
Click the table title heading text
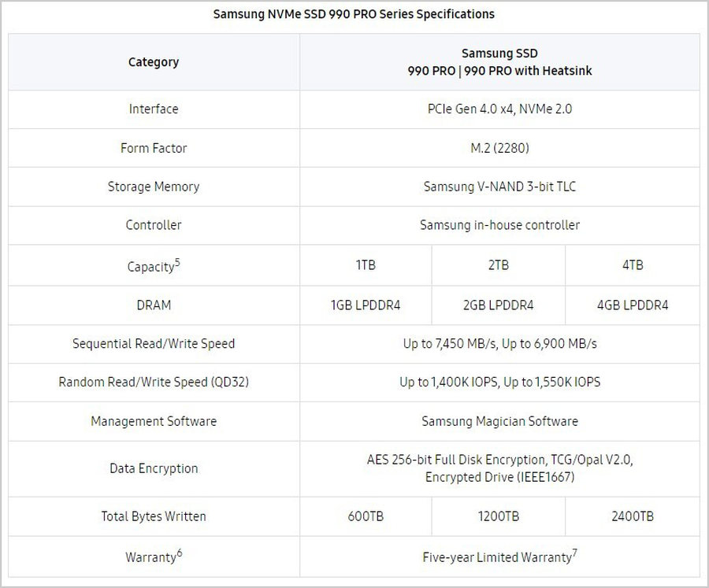click(x=354, y=14)
